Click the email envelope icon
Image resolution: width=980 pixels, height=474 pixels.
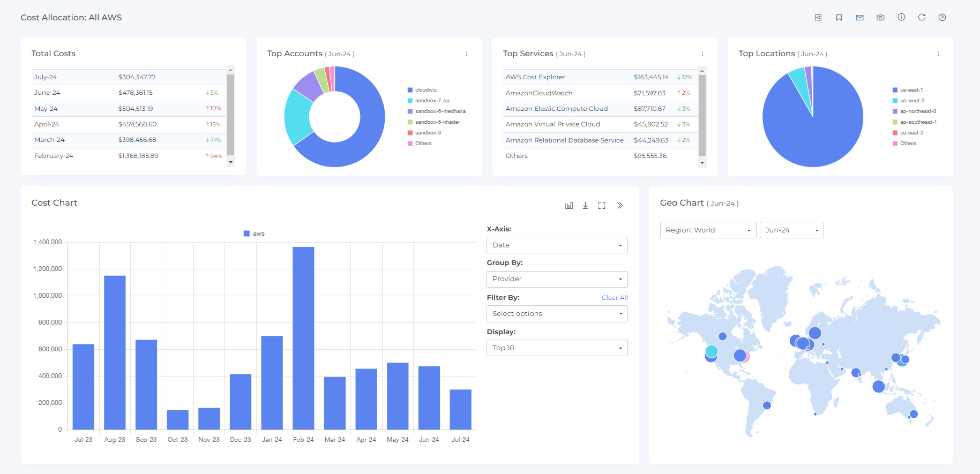coord(859,18)
